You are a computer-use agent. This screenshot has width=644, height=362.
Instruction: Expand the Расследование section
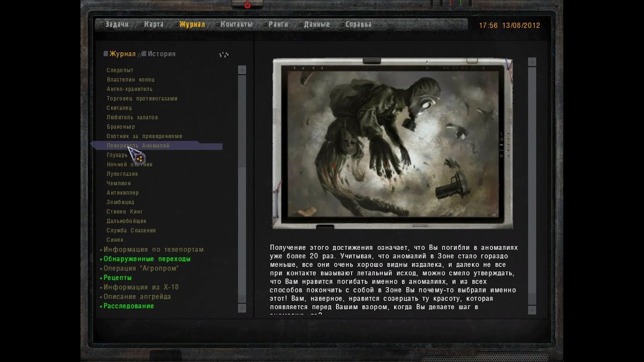(x=128, y=306)
